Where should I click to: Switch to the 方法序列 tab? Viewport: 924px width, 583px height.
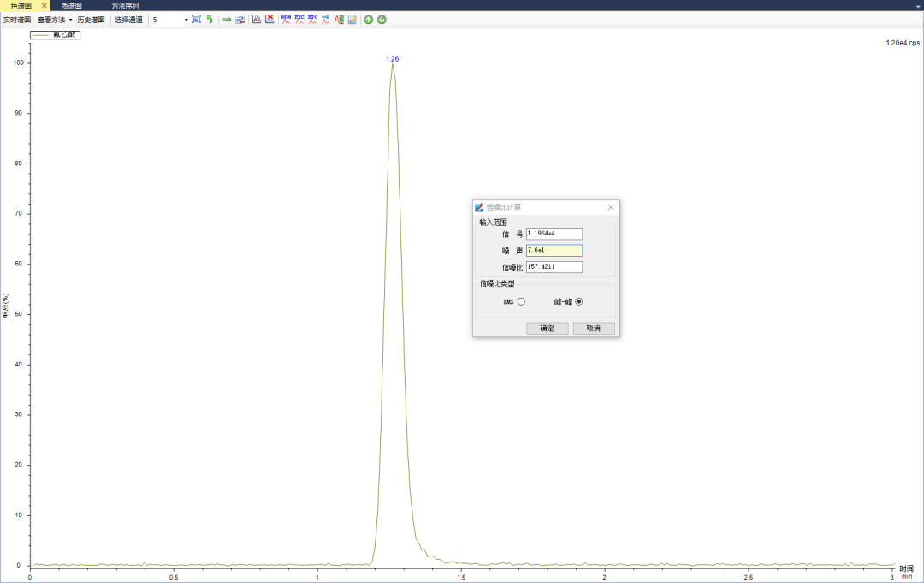pyautogui.click(x=125, y=5)
